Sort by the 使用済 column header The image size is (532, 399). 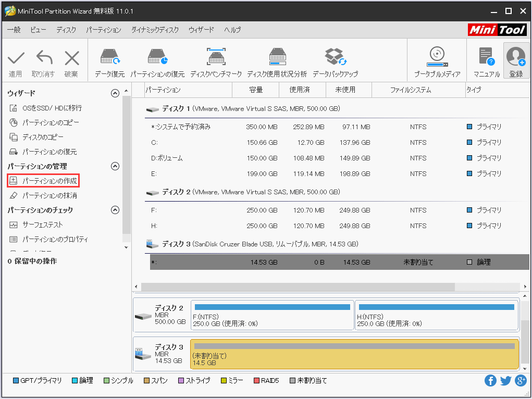pyautogui.click(x=302, y=90)
